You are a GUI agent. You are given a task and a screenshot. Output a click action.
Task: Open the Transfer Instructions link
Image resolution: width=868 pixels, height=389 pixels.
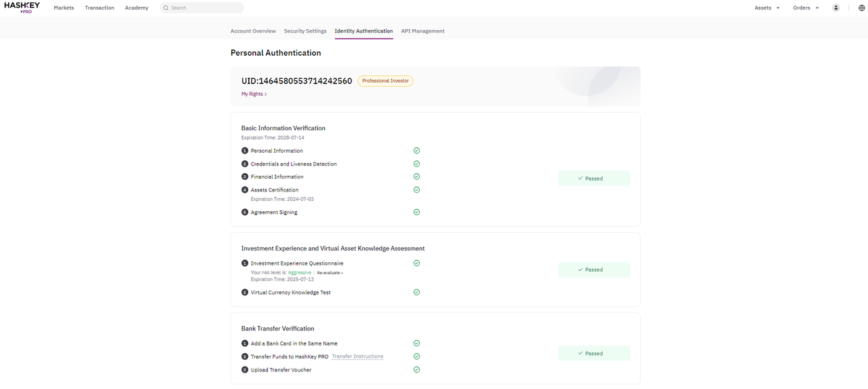(x=357, y=356)
